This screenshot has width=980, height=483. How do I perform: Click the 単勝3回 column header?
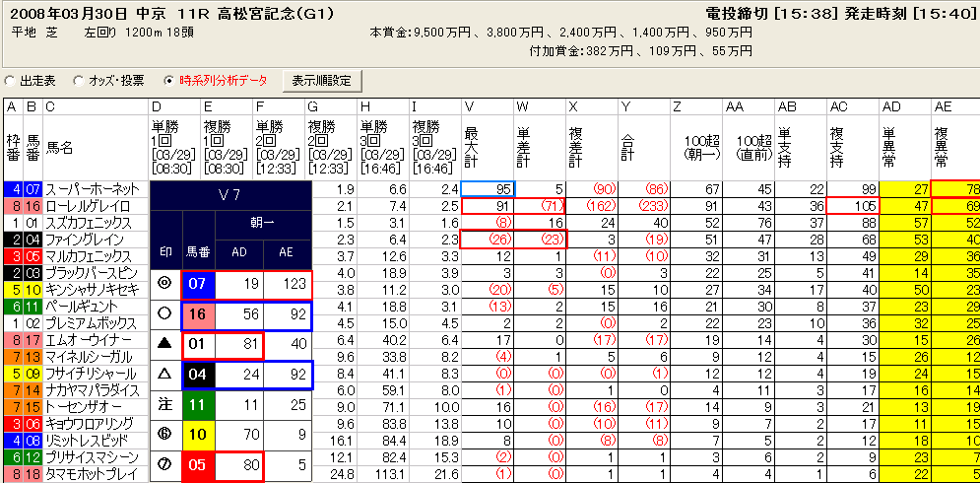click(x=383, y=148)
